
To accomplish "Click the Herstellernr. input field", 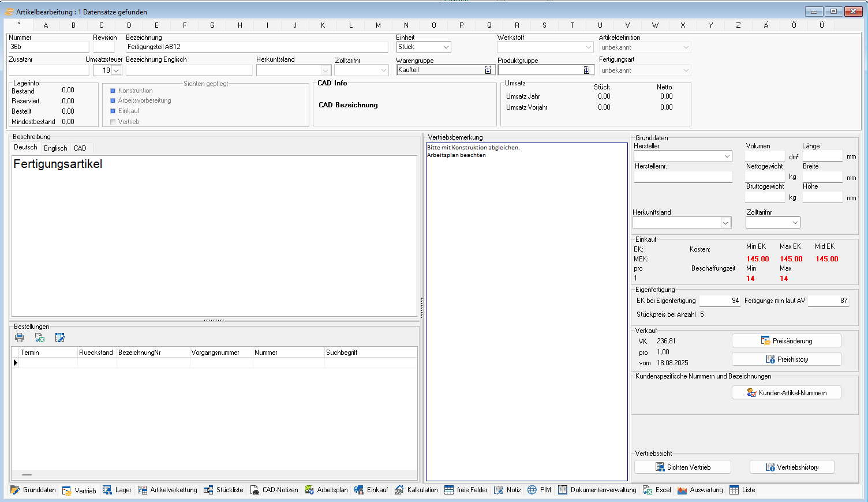I will point(683,177).
